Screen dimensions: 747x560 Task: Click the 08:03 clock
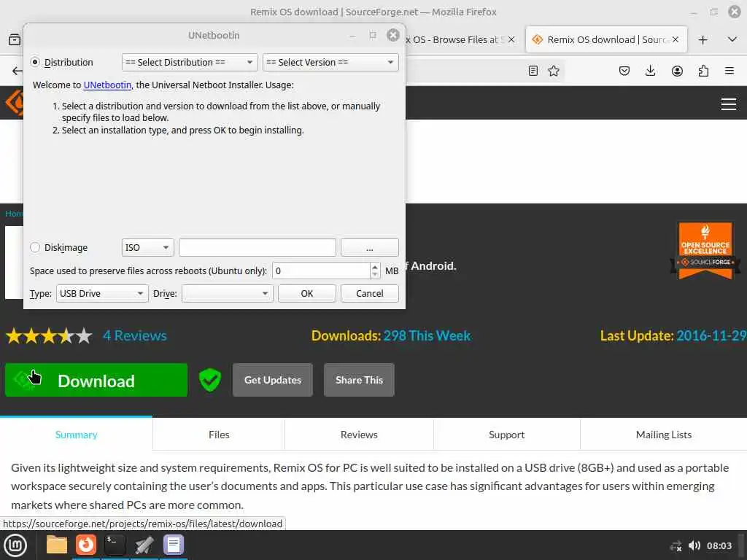pyautogui.click(x=719, y=545)
